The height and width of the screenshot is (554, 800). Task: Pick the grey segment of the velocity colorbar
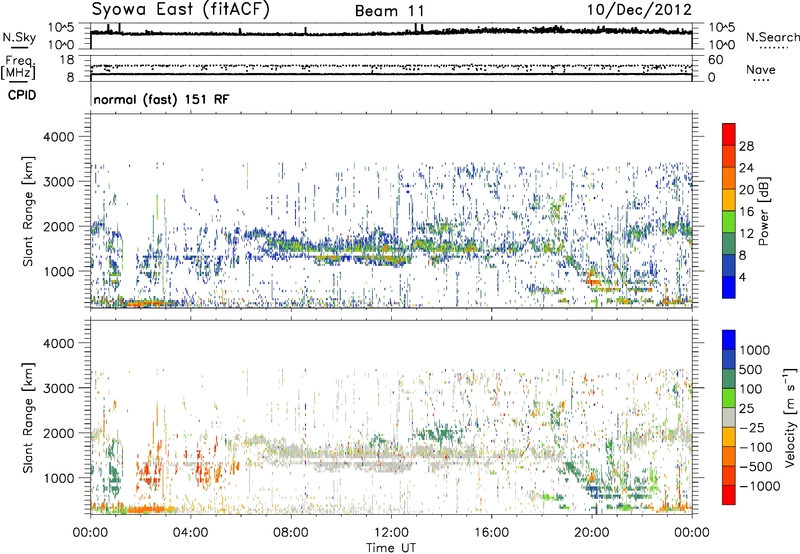tap(729, 417)
